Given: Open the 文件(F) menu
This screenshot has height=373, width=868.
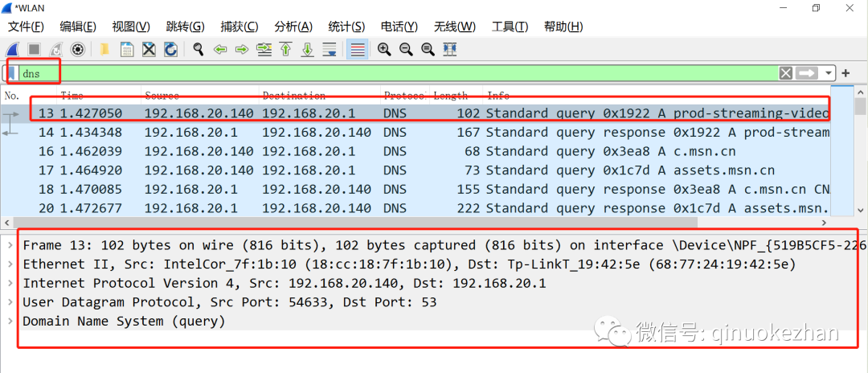Looking at the screenshot, I should click(26, 27).
